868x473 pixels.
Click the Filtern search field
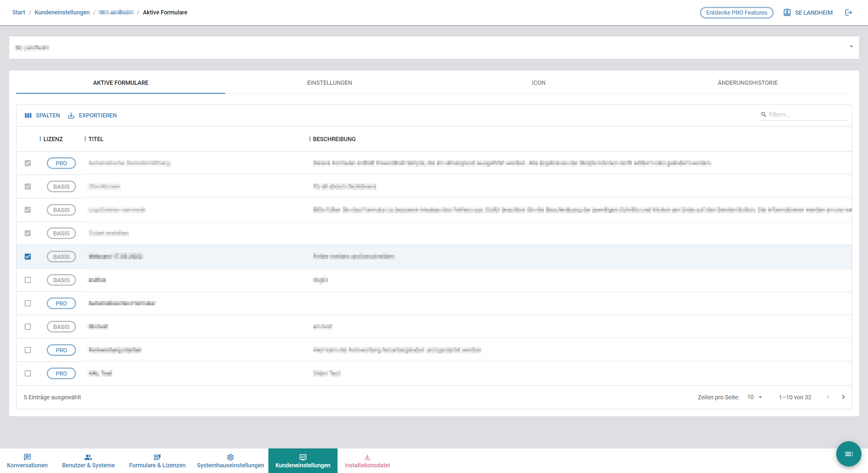[807, 114]
